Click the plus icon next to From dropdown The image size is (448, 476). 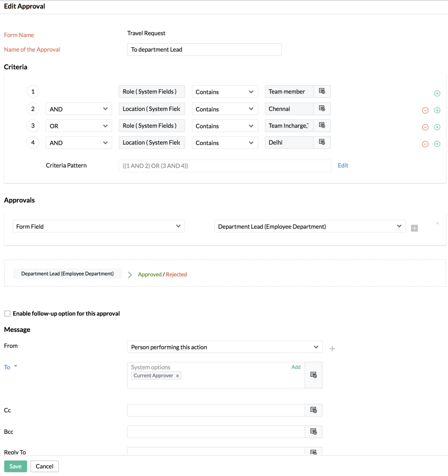coord(332,349)
